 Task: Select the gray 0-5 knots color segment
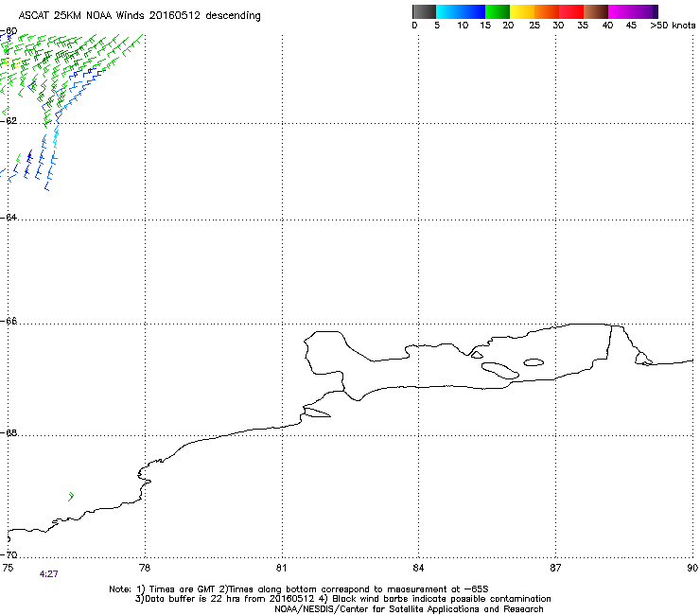(x=424, y=11)
